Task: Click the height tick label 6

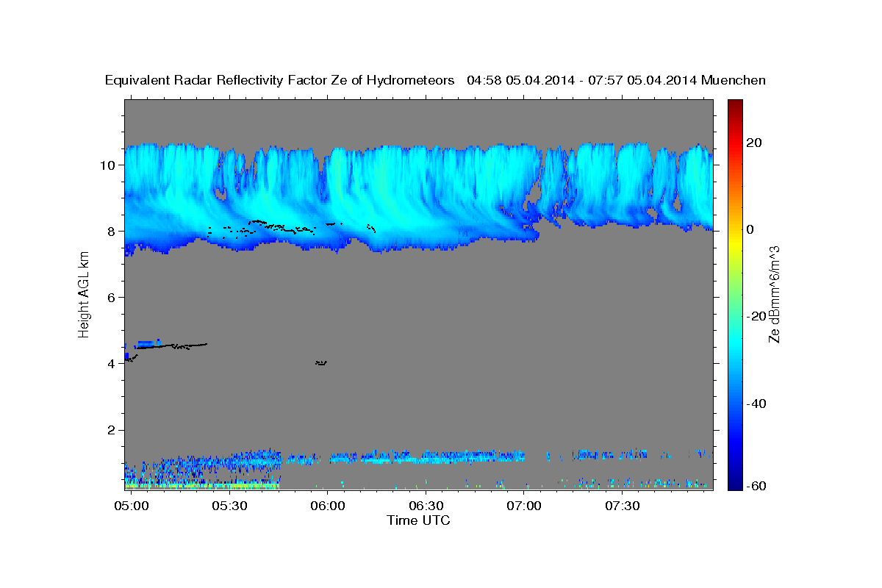Action: pyautogui.click(x=112, y=297)
